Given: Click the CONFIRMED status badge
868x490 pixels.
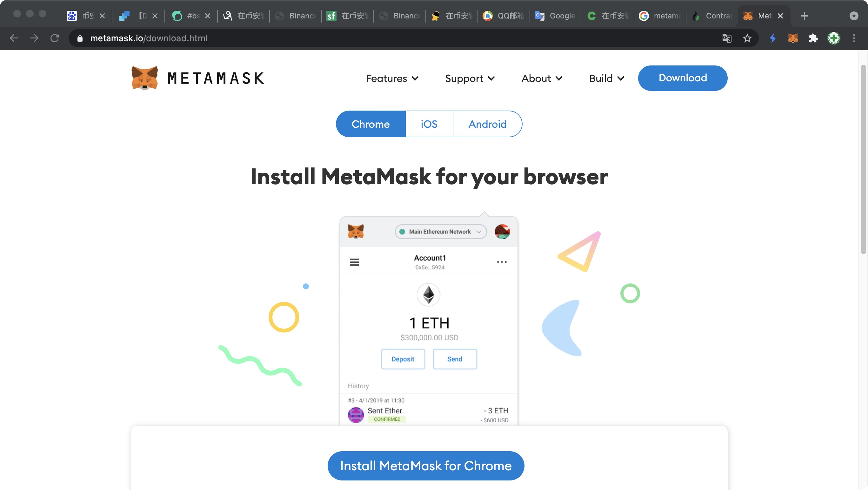Looking at the screenshot, I should click(387, 419).
